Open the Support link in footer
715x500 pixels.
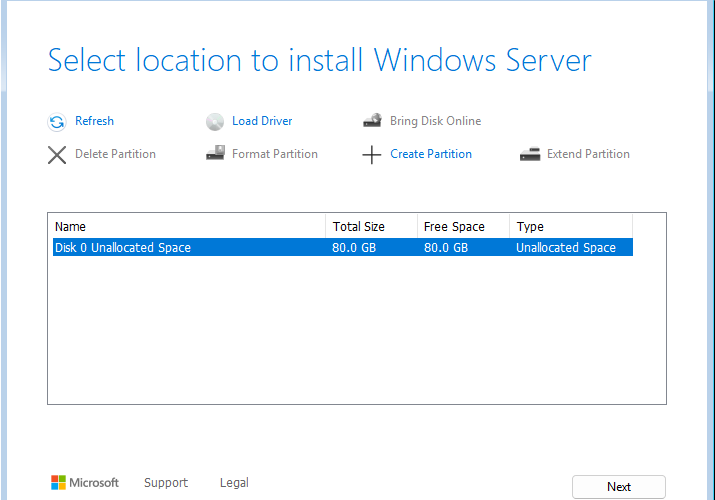point(166,483)
